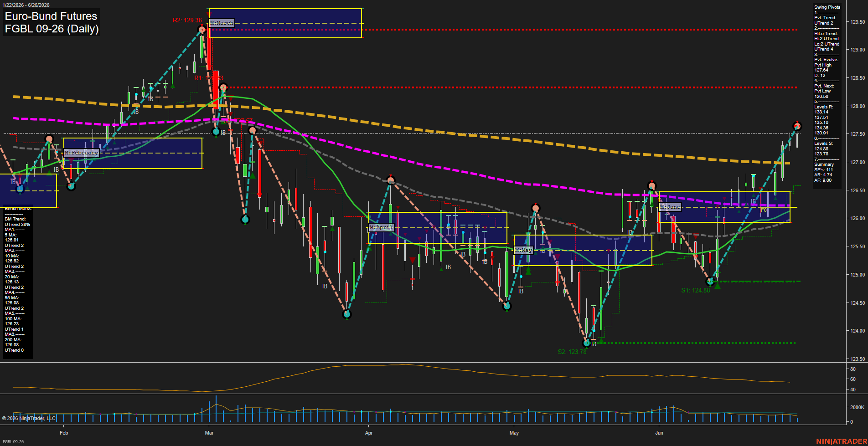The height and width of the screenshot is (446, 868).
Task: Click the 128.50 price axis label
Action: (858, 78)
